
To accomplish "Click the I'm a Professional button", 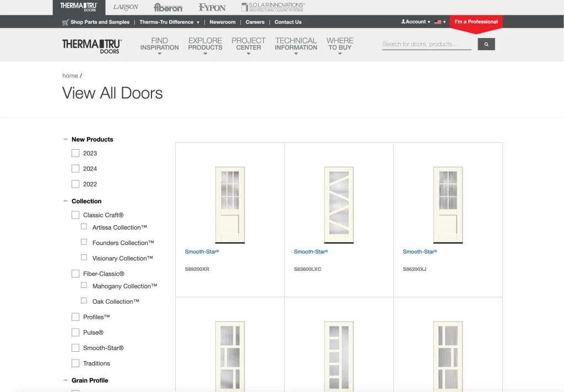I will 475,22.
